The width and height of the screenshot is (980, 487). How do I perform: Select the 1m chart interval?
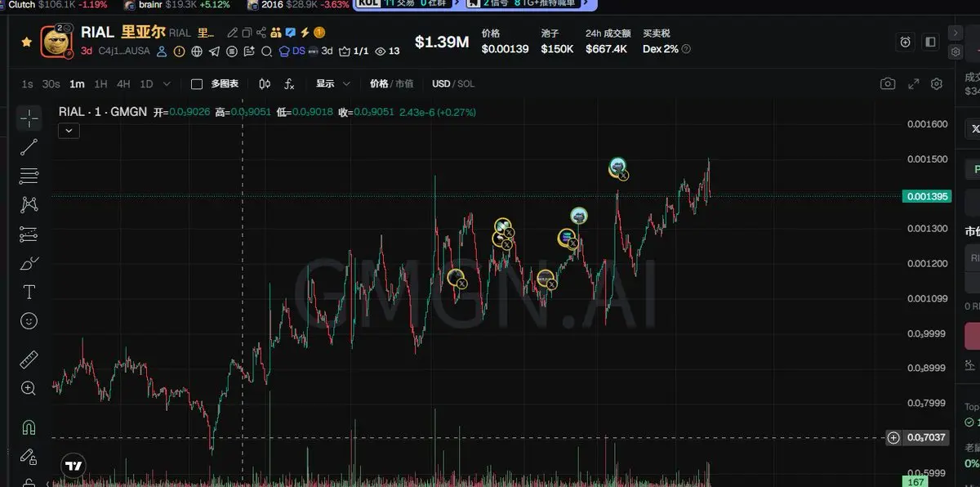(x=77, y=83)
